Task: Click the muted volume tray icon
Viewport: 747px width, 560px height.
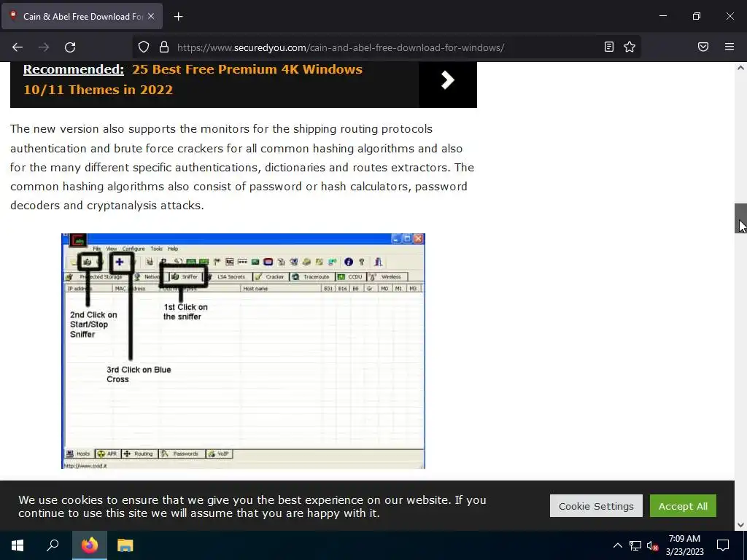Action: [x=653, y=545]
